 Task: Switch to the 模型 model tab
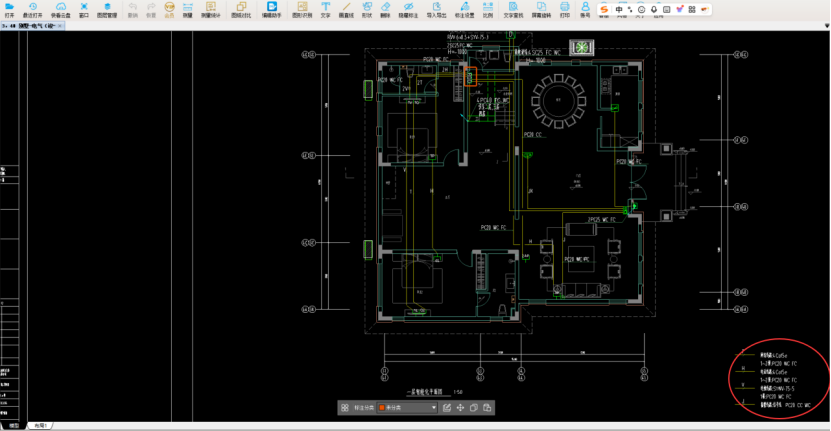[14, 426]
